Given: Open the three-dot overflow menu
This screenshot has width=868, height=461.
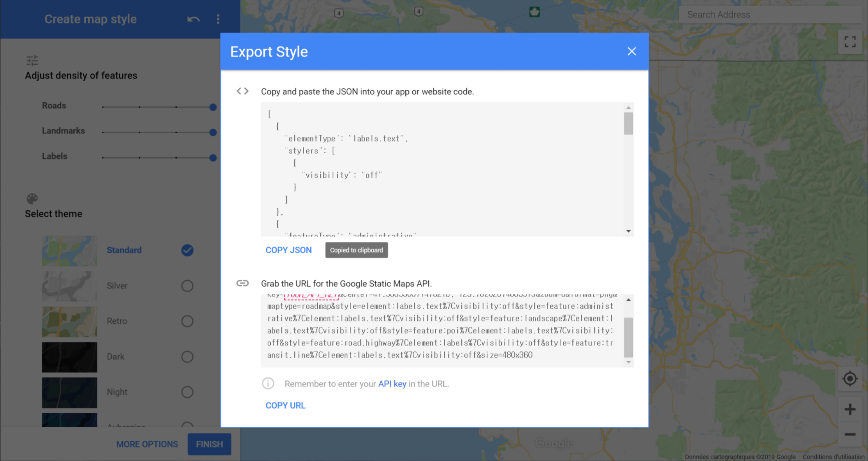Looking at the screenshot, I should click(x=218, y=19).
